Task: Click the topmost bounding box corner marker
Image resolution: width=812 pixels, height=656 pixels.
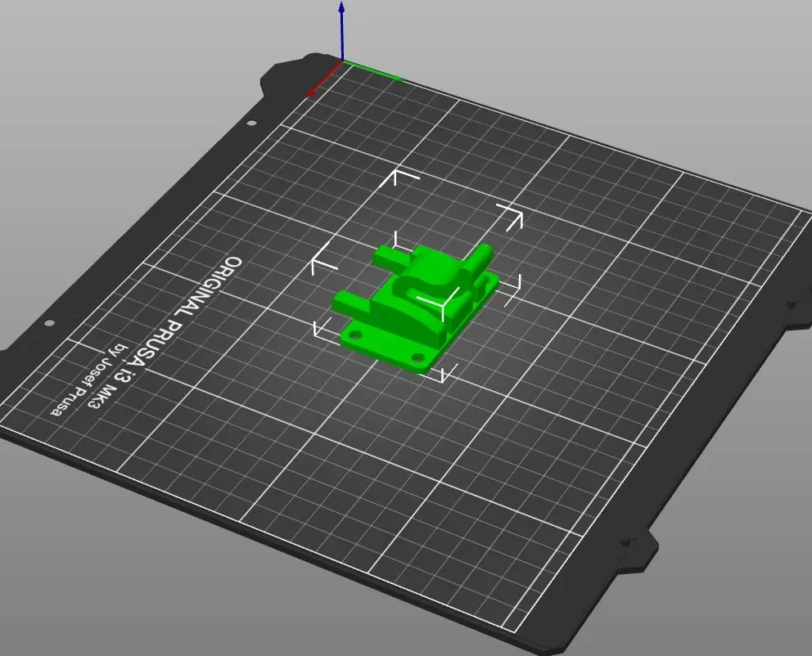Action: click(401, 177)
